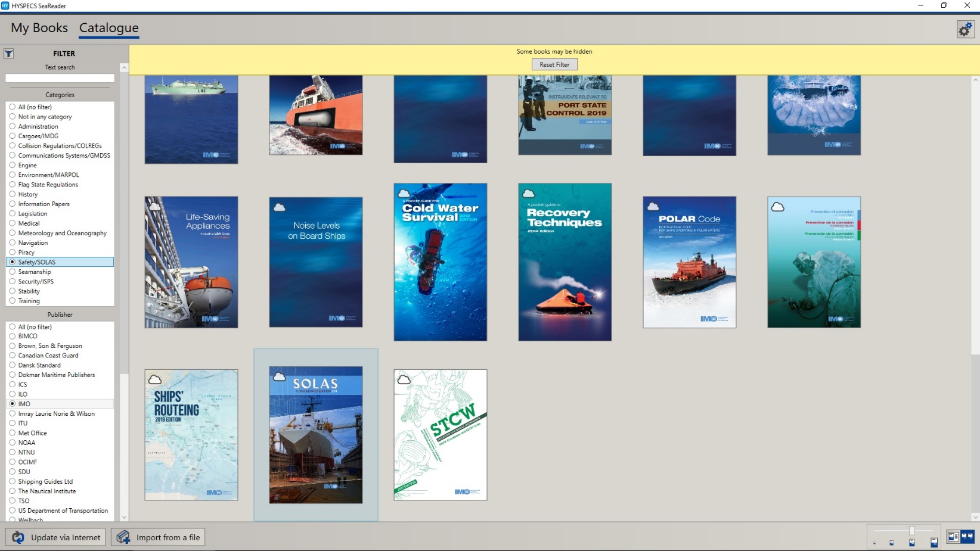Screen dimensions: 980x551
Task: Open the SOLAS book thumbnail
Action: pos(316,435)
